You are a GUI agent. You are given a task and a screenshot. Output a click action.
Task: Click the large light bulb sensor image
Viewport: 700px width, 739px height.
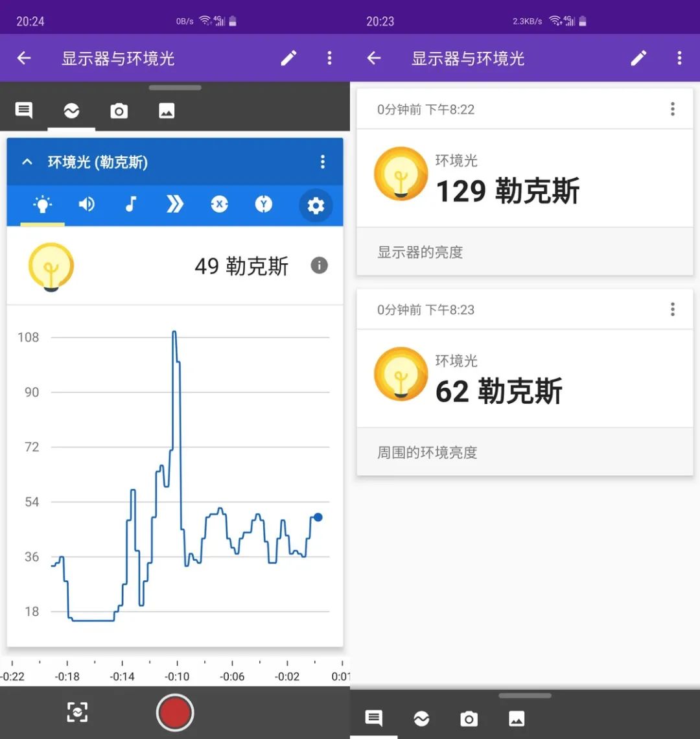click(51, 267)
